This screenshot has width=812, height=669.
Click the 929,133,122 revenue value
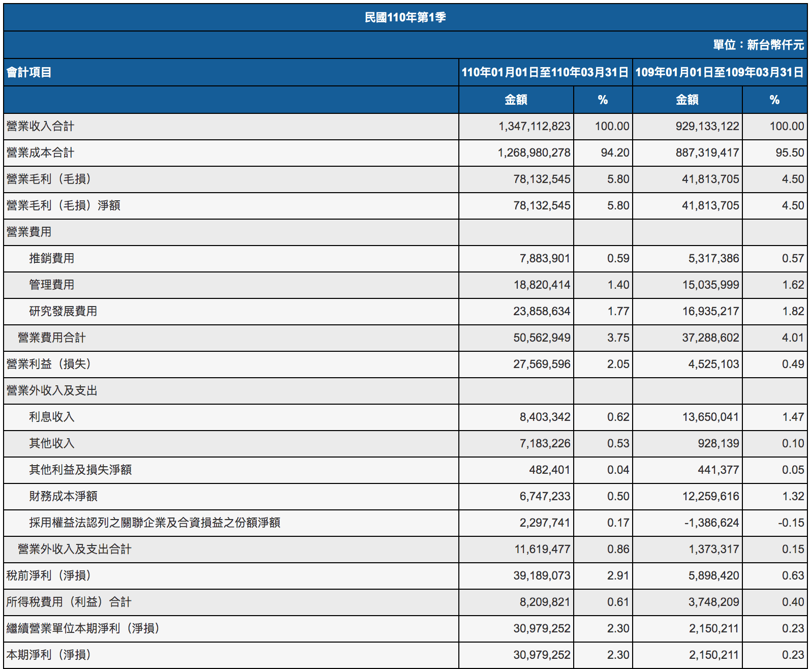click(x=707, y=126)
